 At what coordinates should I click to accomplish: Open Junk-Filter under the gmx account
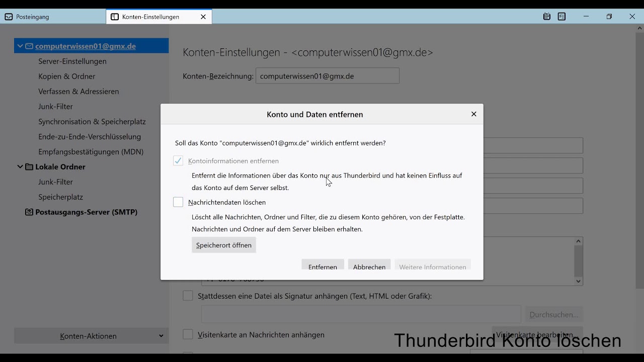click(x=56, y=107)
